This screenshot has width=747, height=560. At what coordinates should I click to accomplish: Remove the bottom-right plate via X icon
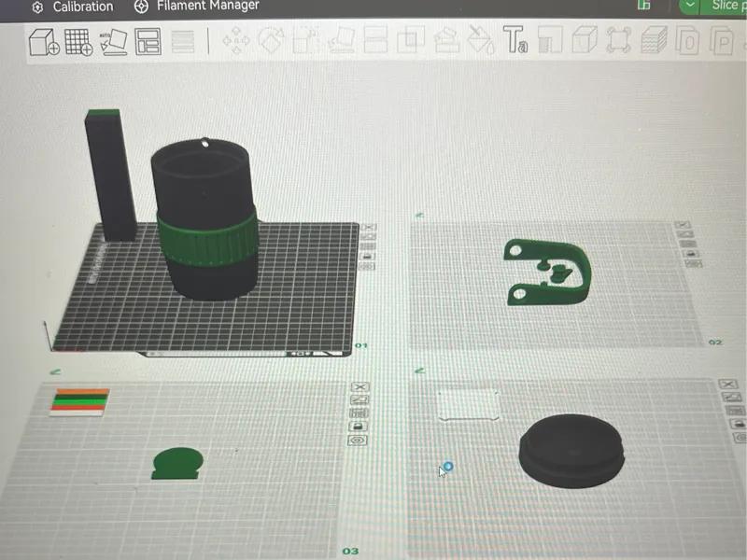coord(728,384)
